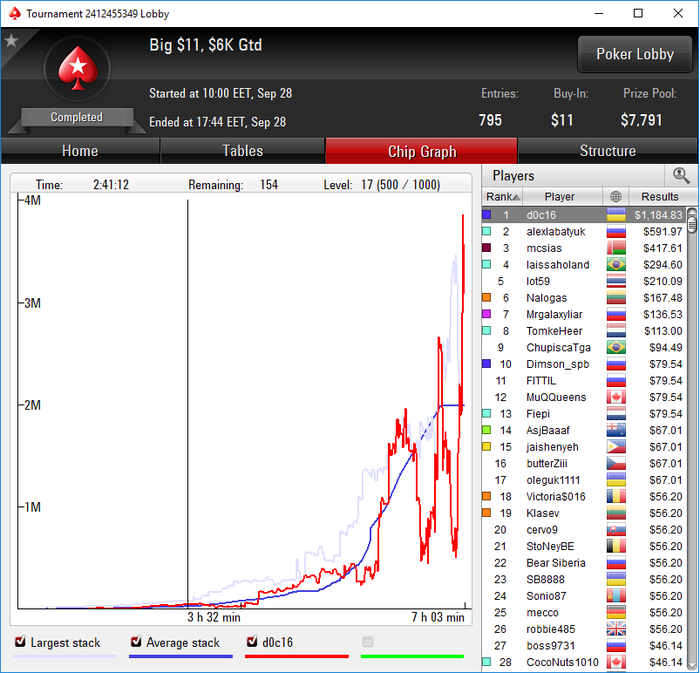
Task: Click the Romania flag beside Victoria$016
Action: (x=616, y=496)
